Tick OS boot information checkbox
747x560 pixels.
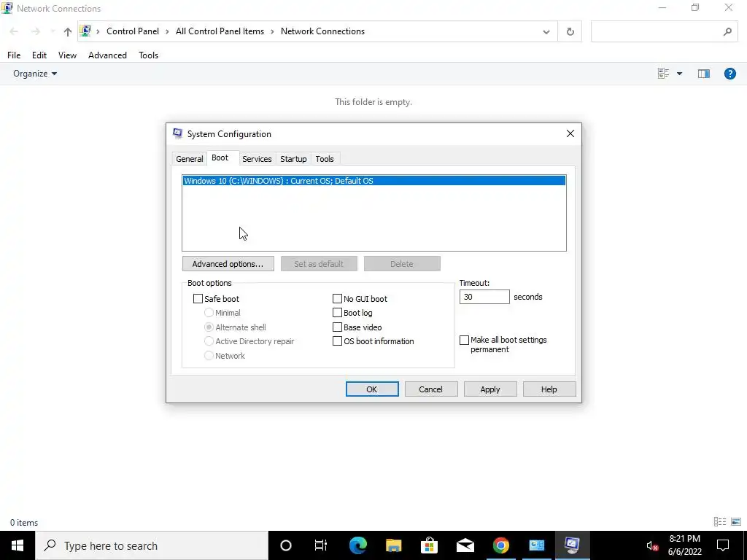point(337,341)
